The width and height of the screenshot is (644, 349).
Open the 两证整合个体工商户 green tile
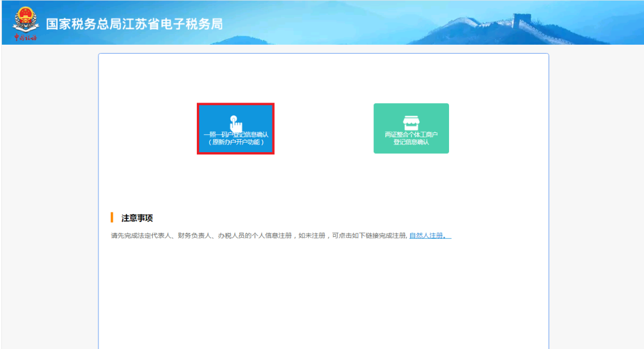point(411,128)
